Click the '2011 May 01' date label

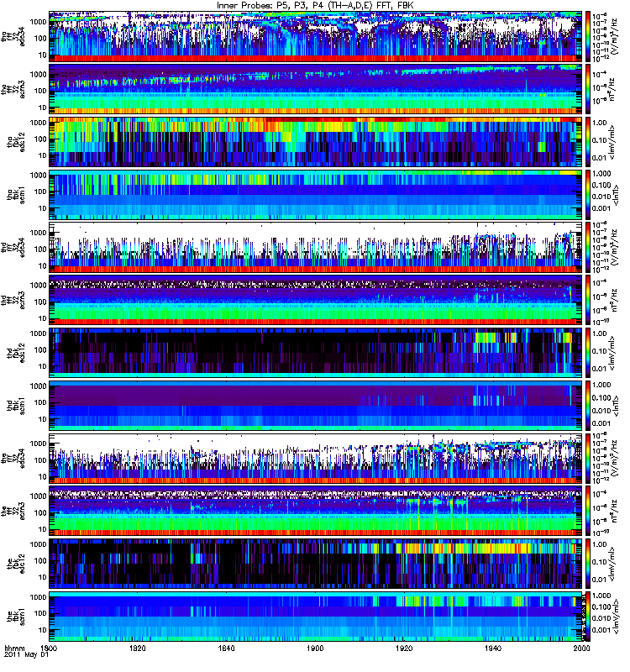[x=26, y=655]
